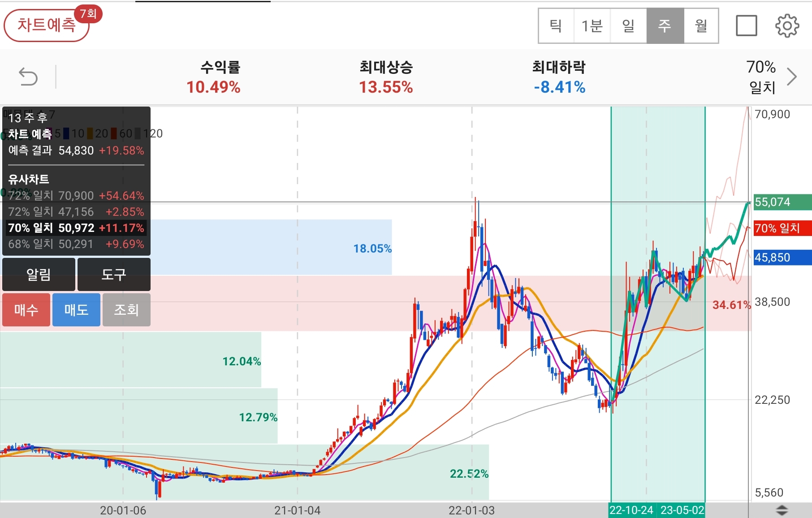Tap the 55,074 green price label
This screenshot has height=518, width=812.
782,202
